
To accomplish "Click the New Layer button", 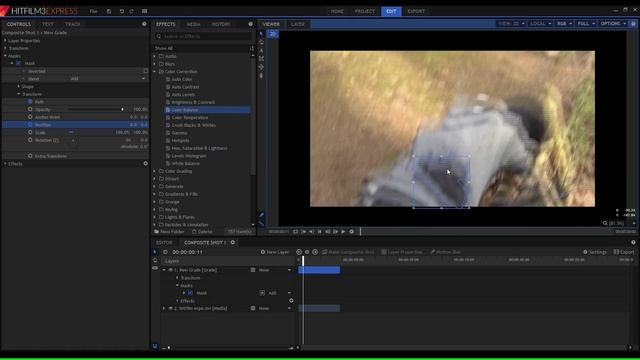I will [x=275, y=252].
